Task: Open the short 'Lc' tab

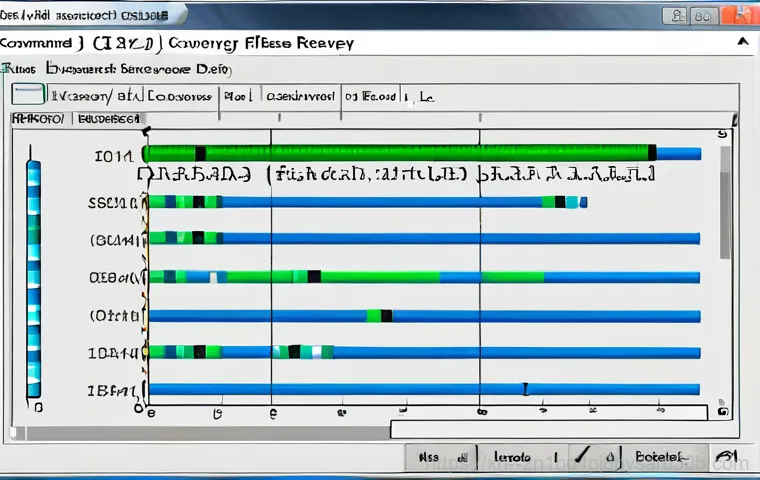Action: [x=426, y=97]
